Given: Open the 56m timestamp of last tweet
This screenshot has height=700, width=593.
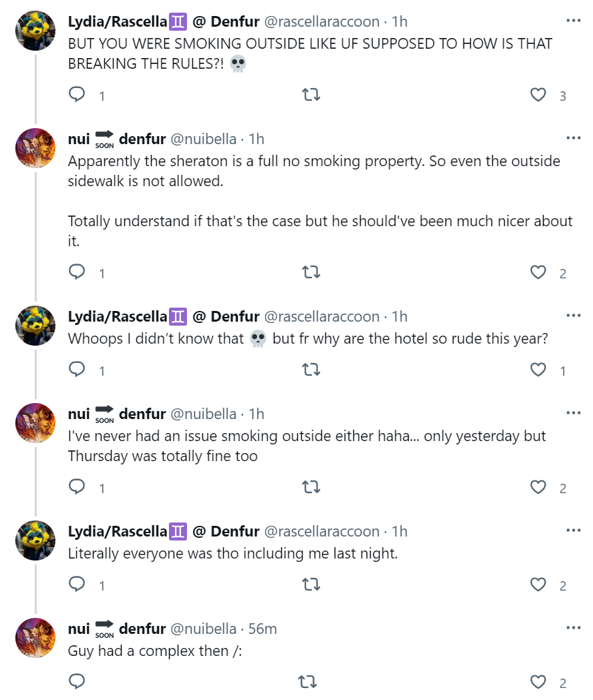Looking at the screenshot, I should click(262, 629).
